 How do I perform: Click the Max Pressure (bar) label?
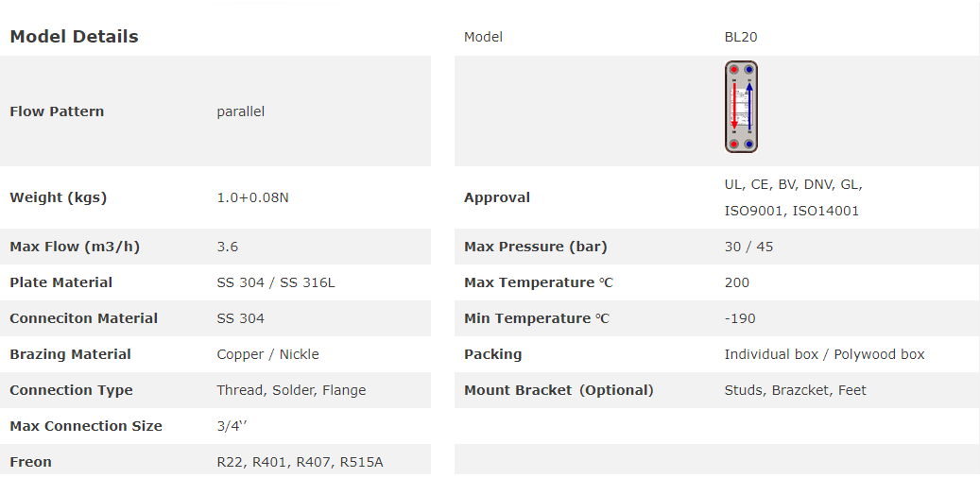[x=535, y=247]
